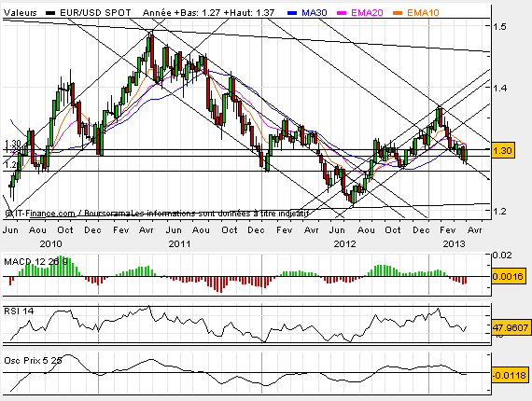The image size is (532, 401).
Task: Click the black EUR/USD SPOT legend swatch
Action: 50,13
